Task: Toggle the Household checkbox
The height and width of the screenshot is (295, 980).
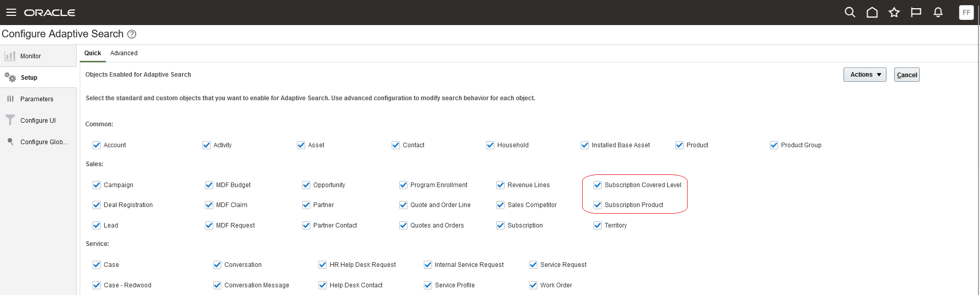Action: [x=490, y=145]
